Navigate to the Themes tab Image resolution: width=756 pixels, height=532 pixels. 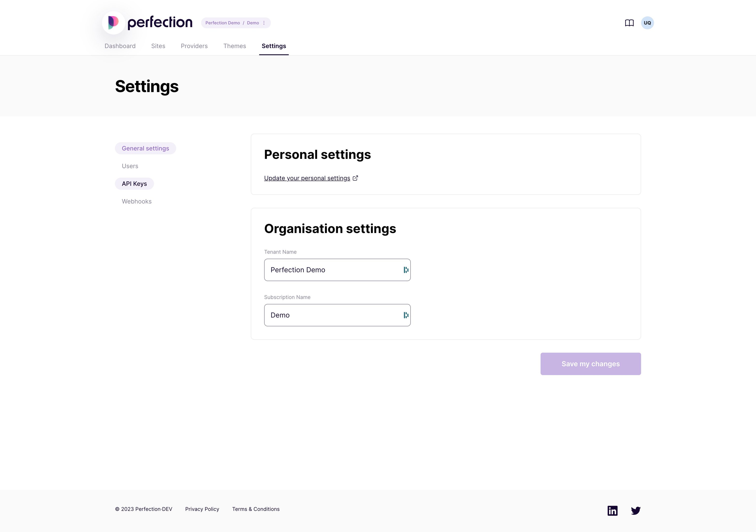click(234, 46)
